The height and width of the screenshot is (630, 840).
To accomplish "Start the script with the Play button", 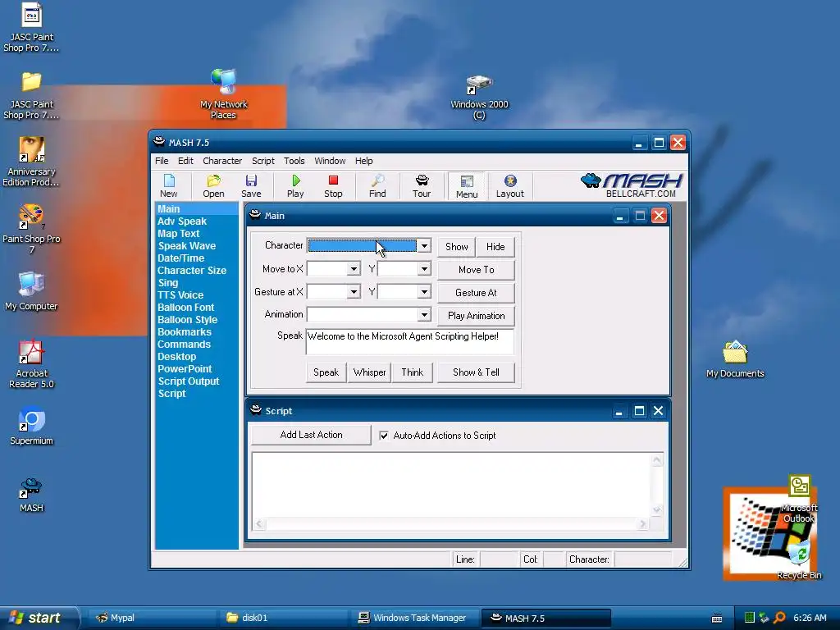I will [295, 186].
